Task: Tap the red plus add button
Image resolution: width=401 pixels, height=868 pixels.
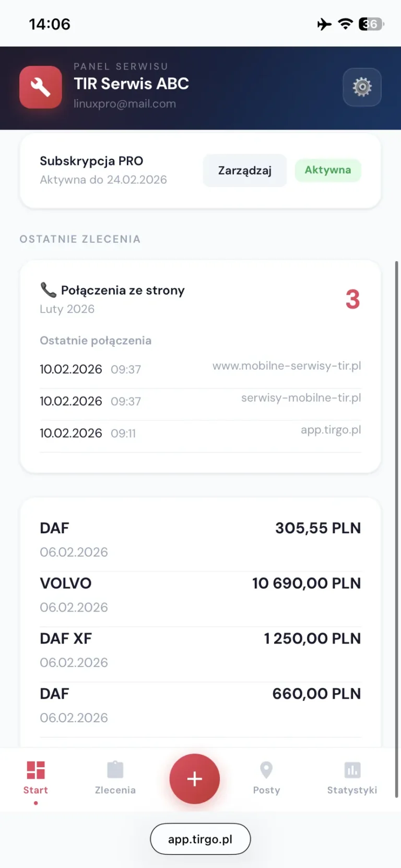Action: pyautogui.click(x=194, y=779)
